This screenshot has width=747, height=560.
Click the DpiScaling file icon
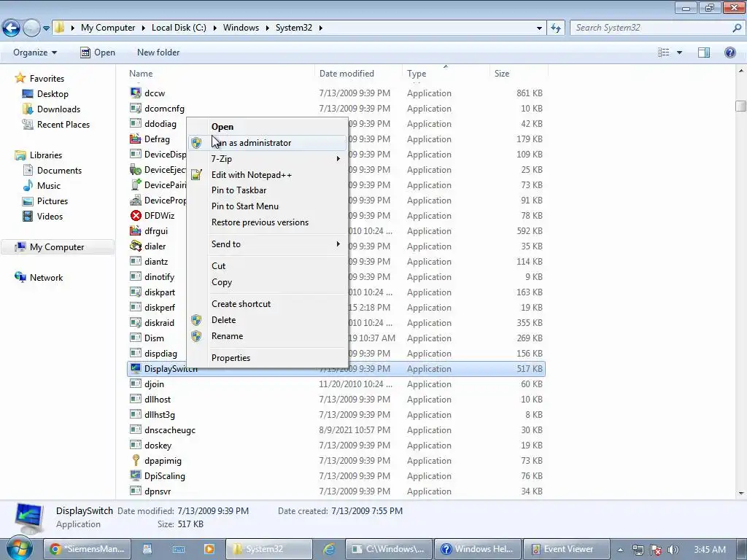tap(136, 475)
